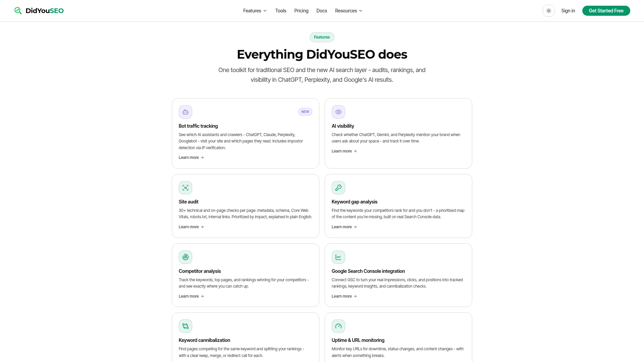Click the Site audit card title

point(189,202)
